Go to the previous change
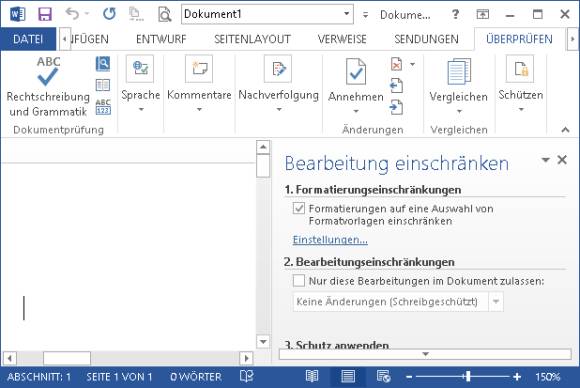The width and height of the screenshot is (580, 388). [x=396, y=86]
